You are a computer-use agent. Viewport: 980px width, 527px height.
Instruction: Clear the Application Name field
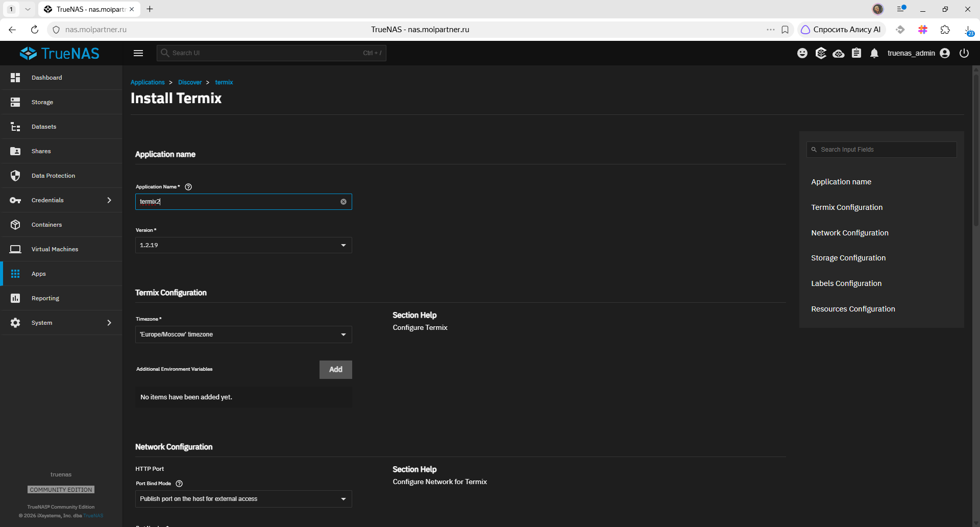(344, 202)
